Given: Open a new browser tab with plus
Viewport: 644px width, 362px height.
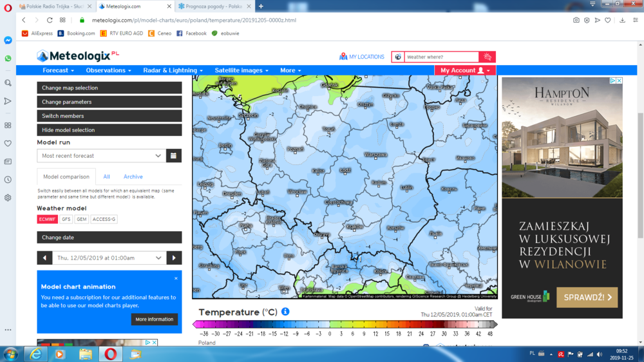Looking at the screenshot, I should (x=261, y=6).
